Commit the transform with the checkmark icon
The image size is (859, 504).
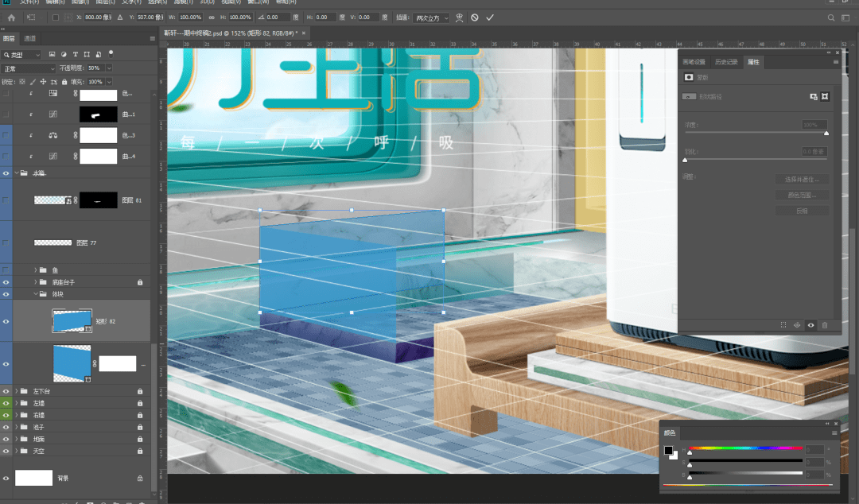(490, 17)
